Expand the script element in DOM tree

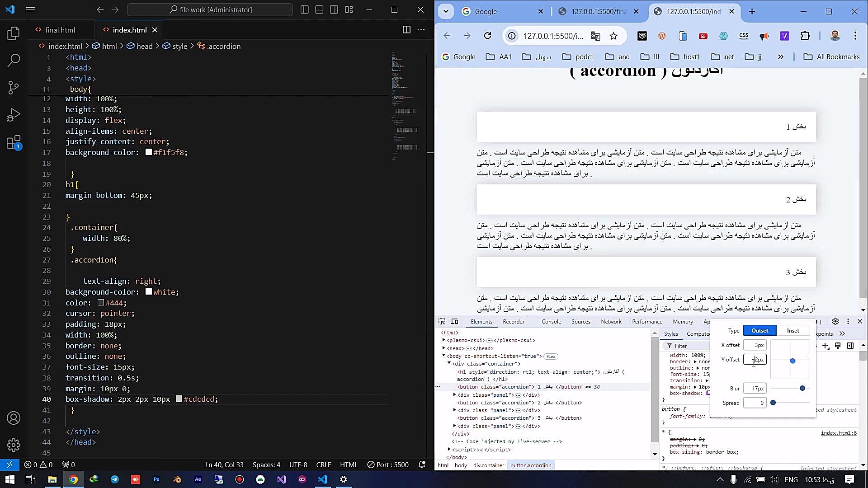coord(449,449)
